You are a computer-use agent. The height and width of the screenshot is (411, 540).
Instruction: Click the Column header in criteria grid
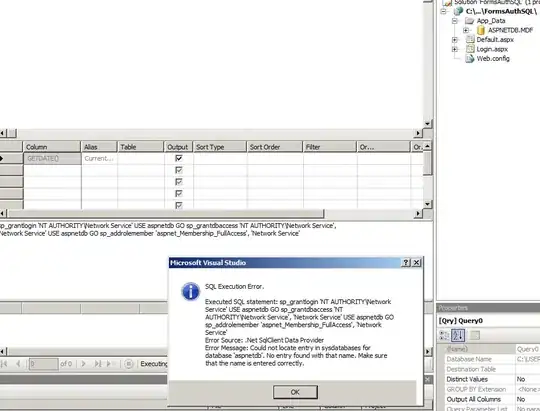[52, 147]
